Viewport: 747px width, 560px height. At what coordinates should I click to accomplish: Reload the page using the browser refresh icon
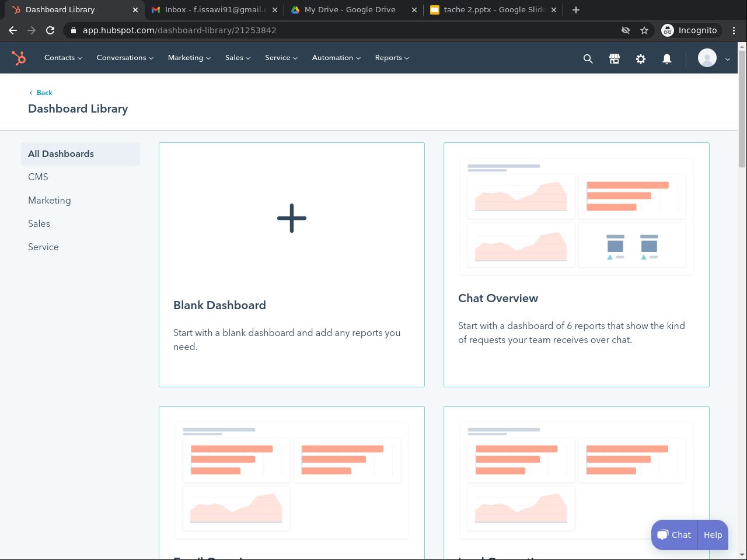pos(50,30)
